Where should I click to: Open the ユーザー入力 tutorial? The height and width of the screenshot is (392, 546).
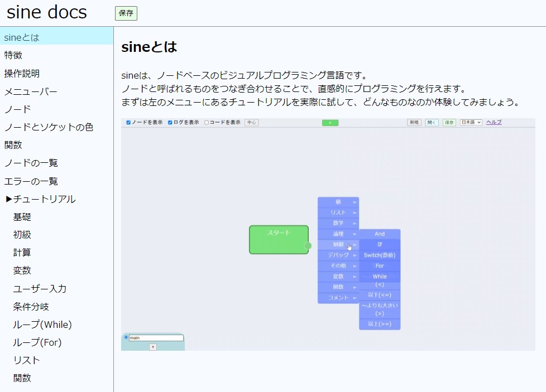click(x=40, y=289)
